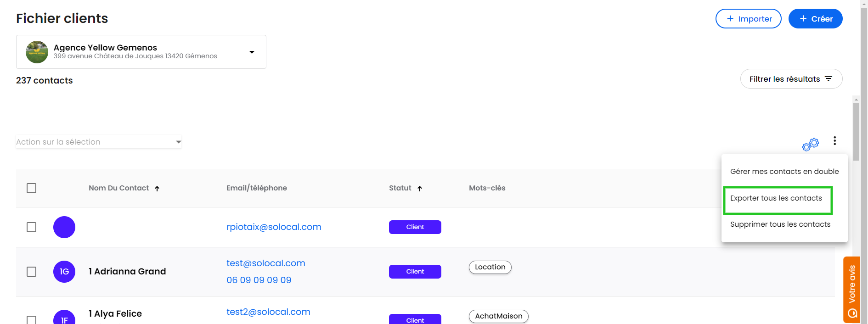Click the 237 contacts count text
This screenshot has height=324, width=868.
45,81
